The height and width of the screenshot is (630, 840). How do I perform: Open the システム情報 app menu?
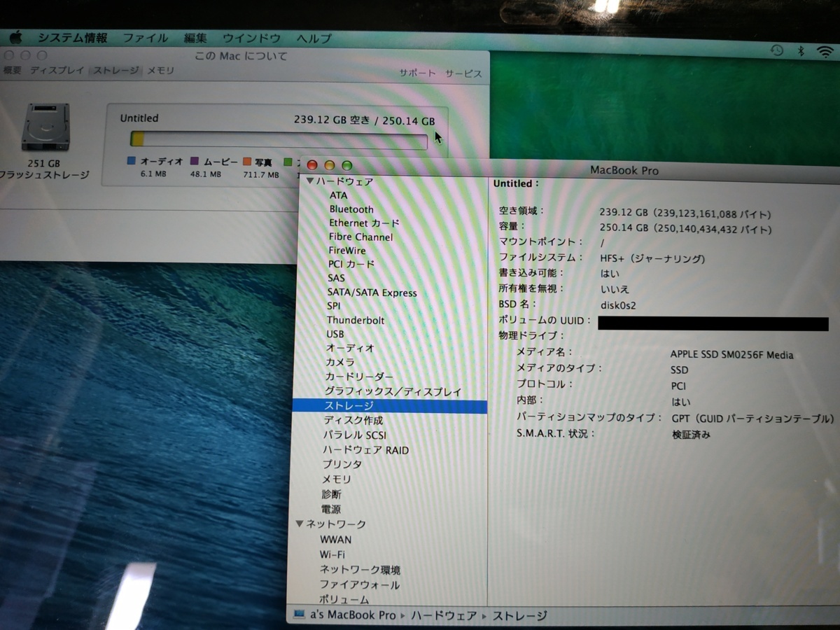point(73,38)
